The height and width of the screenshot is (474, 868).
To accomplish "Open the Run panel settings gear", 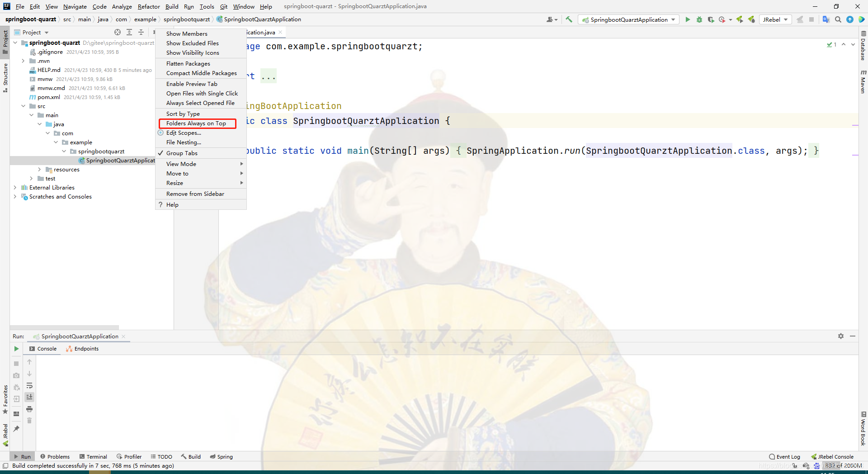I will (x=841, y=336).
